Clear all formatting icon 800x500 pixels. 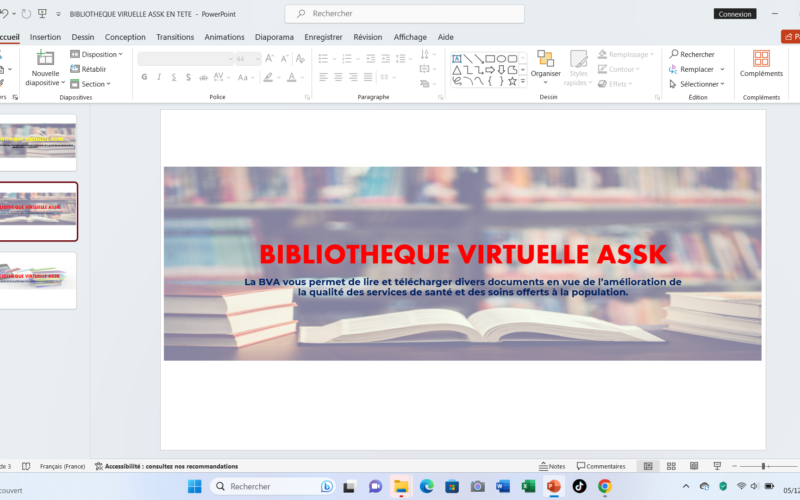[300, 59]
